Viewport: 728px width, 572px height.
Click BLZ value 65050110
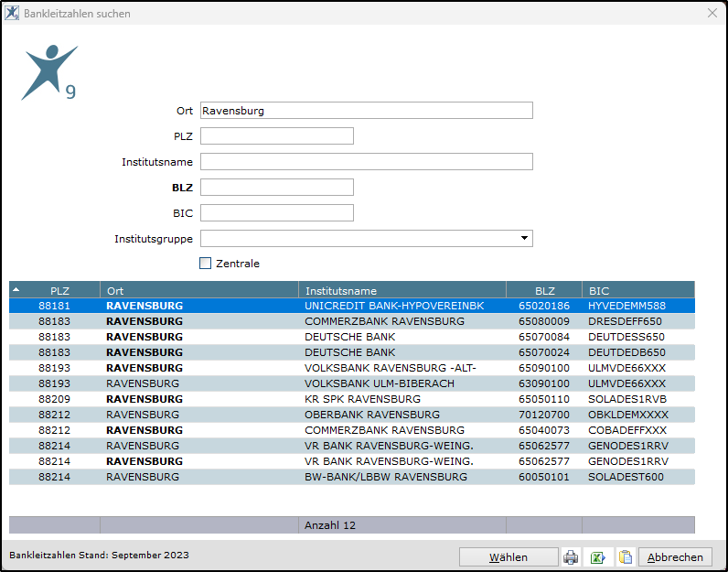[543, 399]
